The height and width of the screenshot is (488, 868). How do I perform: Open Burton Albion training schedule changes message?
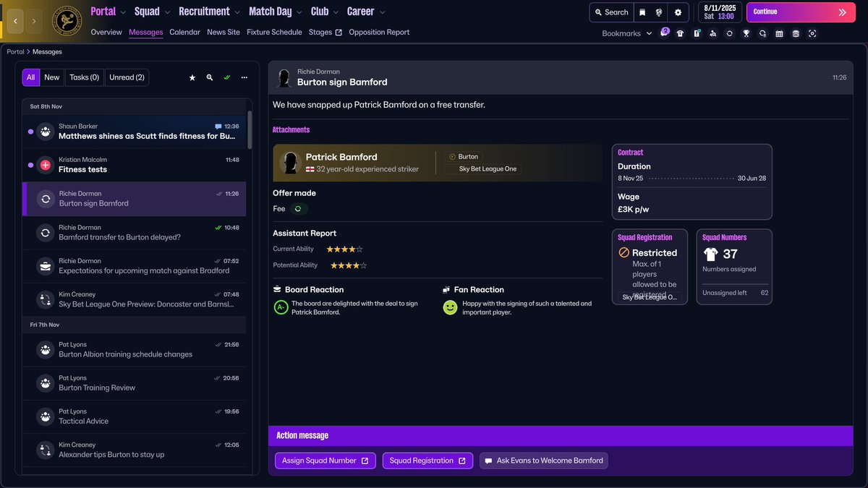point(135,350)
